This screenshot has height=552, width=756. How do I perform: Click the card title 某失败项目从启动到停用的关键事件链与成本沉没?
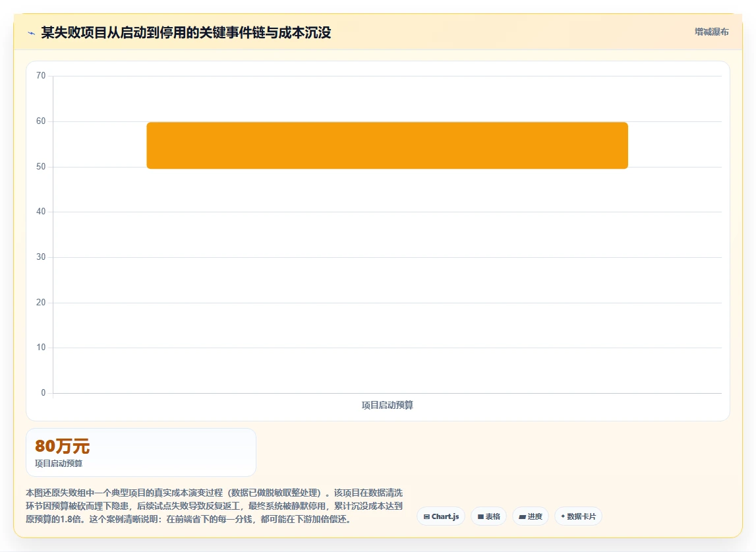[x=186, y=32]
